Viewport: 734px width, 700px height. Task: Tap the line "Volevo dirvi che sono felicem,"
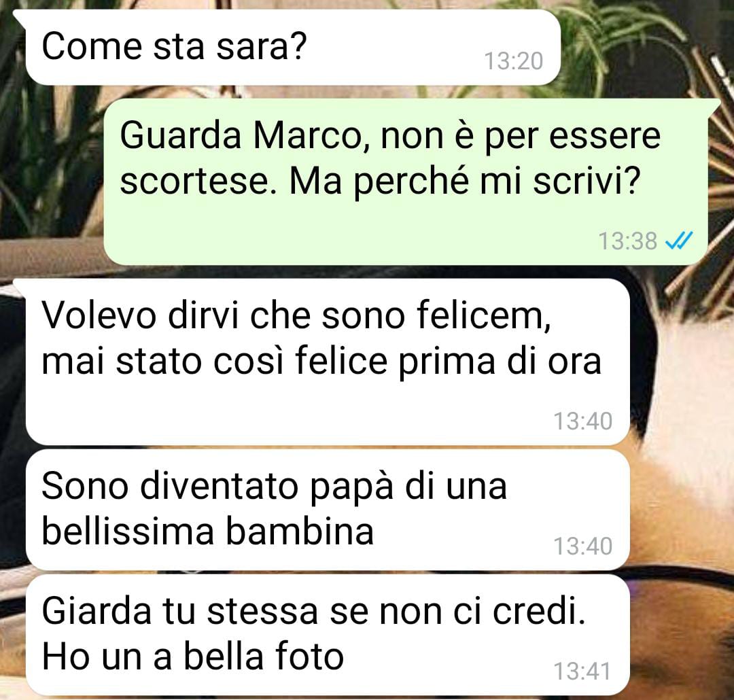296,315
